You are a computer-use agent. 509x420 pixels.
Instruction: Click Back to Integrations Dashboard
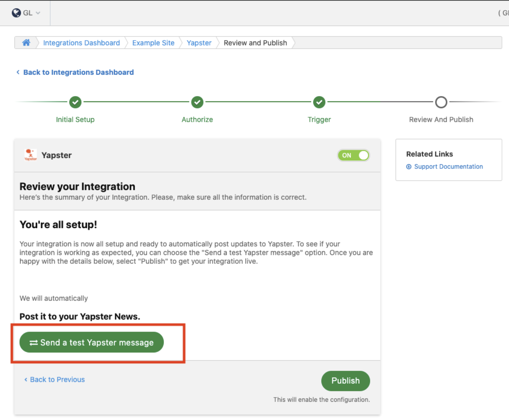coord(78,72)
